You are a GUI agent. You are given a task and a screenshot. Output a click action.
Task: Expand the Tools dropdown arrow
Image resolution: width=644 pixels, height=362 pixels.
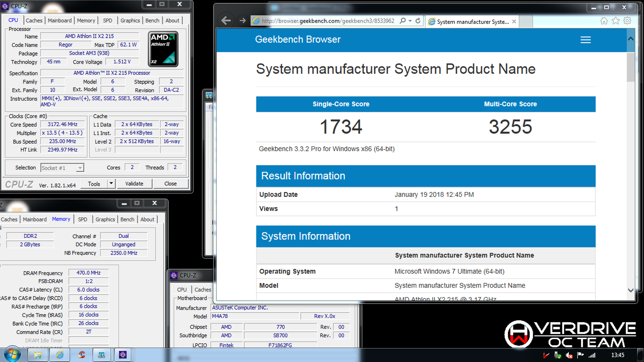(x=111, y=184)
